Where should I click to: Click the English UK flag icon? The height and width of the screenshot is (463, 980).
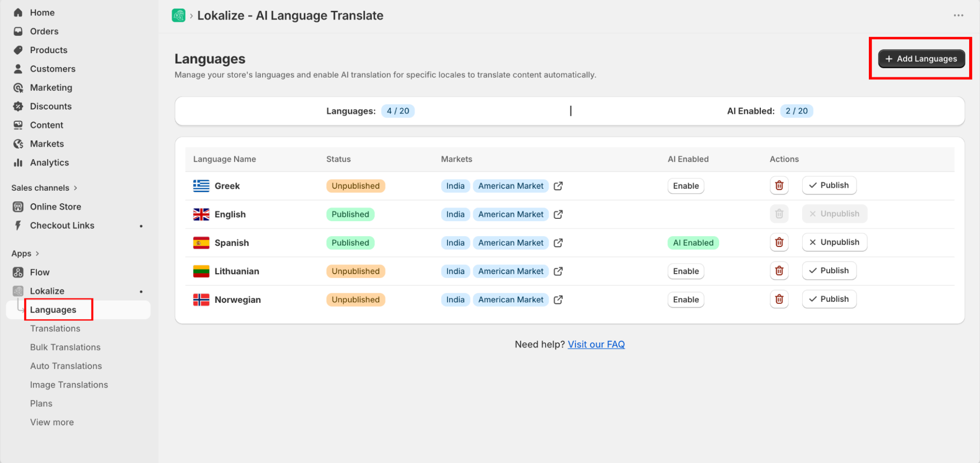pyautogui.click(x=201, y=214)
